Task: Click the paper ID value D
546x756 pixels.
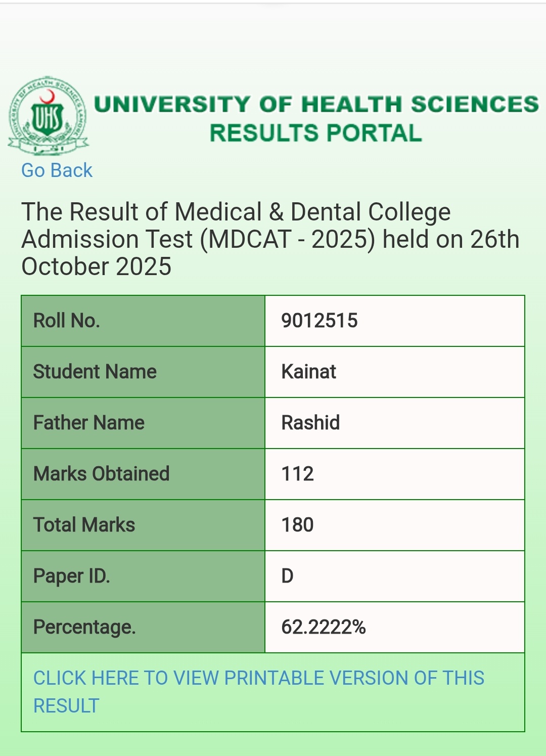Action: point(287,576)
